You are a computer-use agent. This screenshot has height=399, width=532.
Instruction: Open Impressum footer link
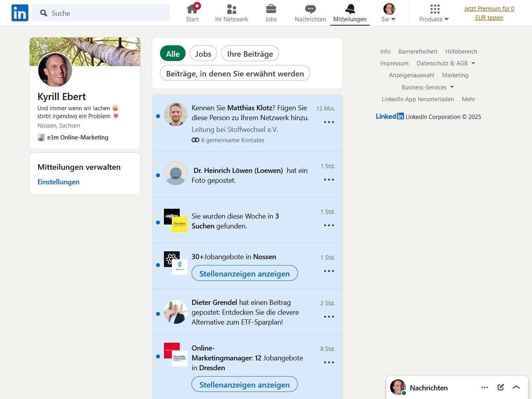click(x=394, y=63)
